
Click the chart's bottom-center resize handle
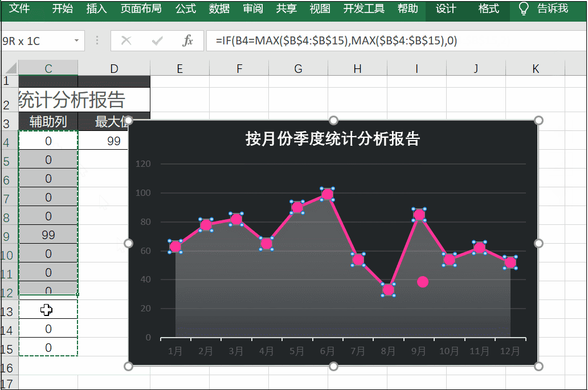(333, 366)
